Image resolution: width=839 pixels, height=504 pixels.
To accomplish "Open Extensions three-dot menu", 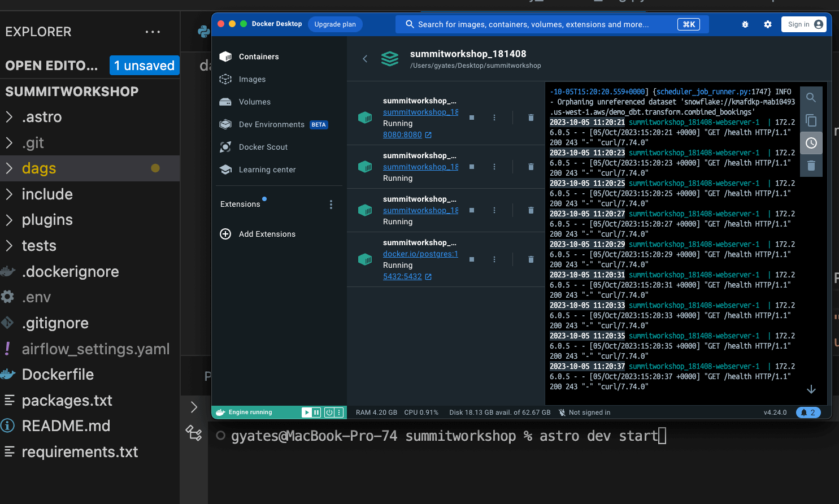I will click(x=331, y=205).
